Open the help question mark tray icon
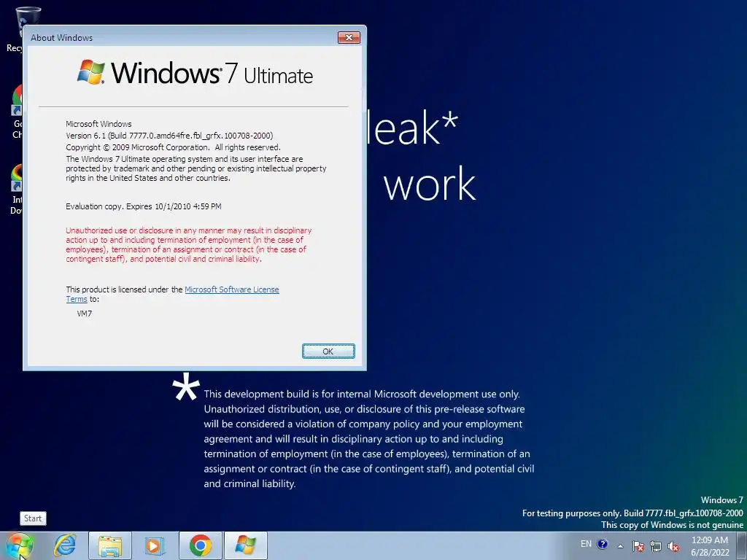This screenshot has width=747, height=560. 602,544
